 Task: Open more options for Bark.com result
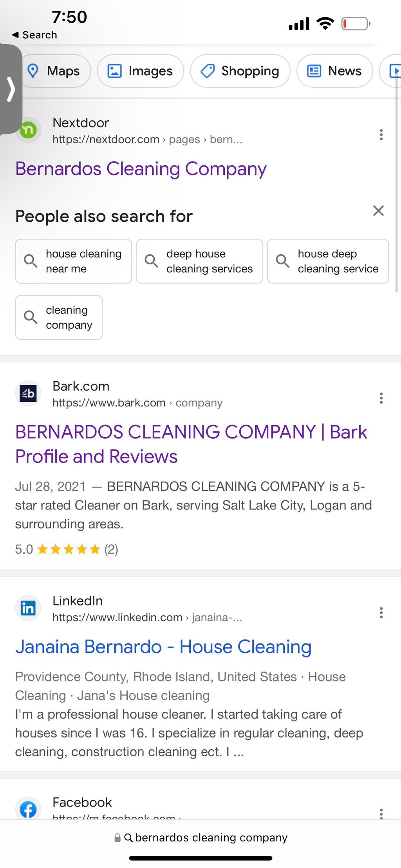click(x=381, y=398)
